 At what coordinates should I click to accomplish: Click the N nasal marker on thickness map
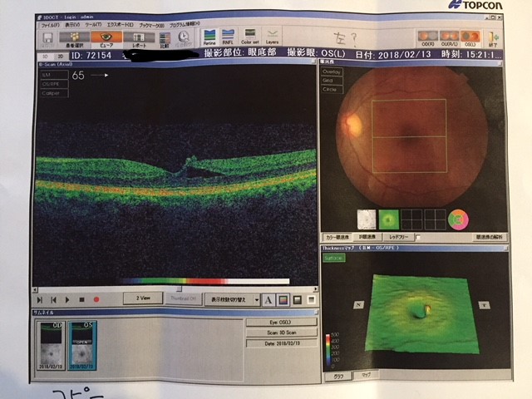(359, 305)
